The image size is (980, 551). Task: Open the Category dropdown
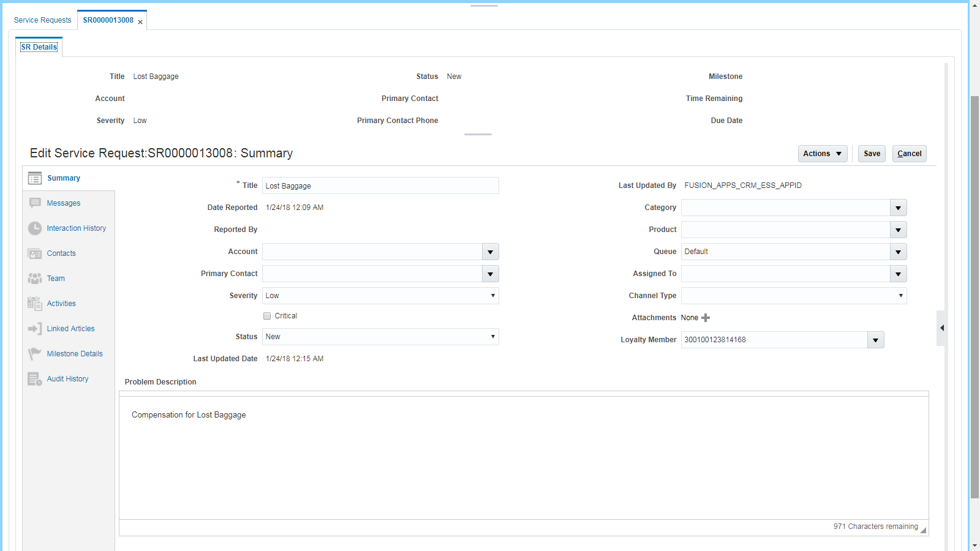[898, 208]
